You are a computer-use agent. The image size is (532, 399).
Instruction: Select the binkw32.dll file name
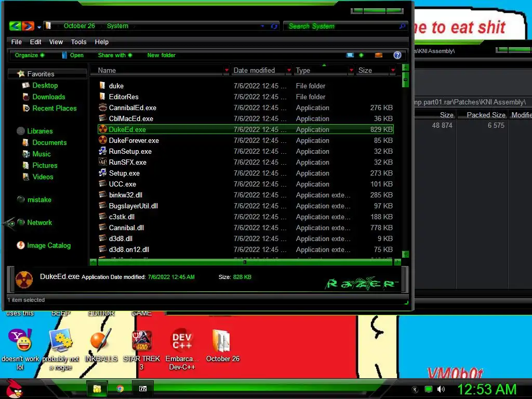(x=126, y=195)
